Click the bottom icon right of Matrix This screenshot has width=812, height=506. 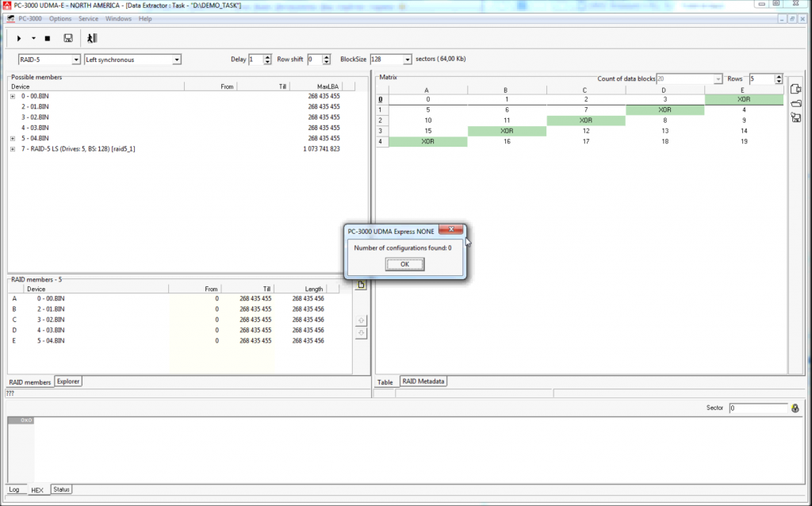click(796, 117)
